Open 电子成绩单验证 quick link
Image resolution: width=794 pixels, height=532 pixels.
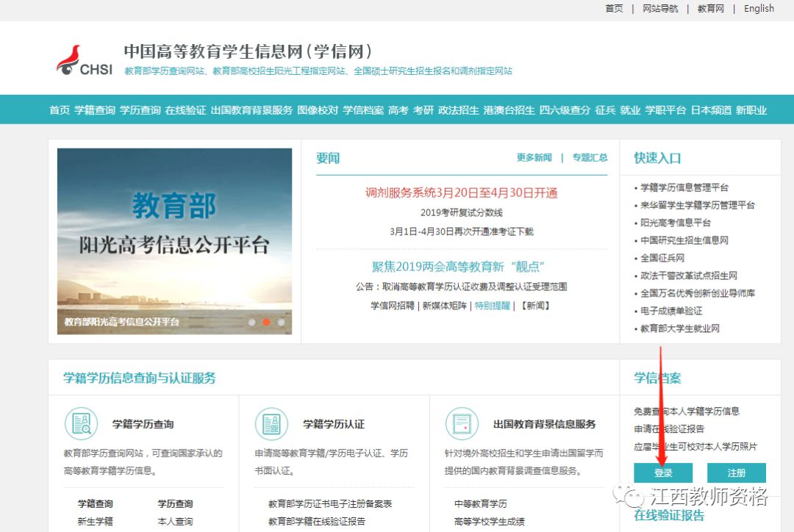coord(671,311)
